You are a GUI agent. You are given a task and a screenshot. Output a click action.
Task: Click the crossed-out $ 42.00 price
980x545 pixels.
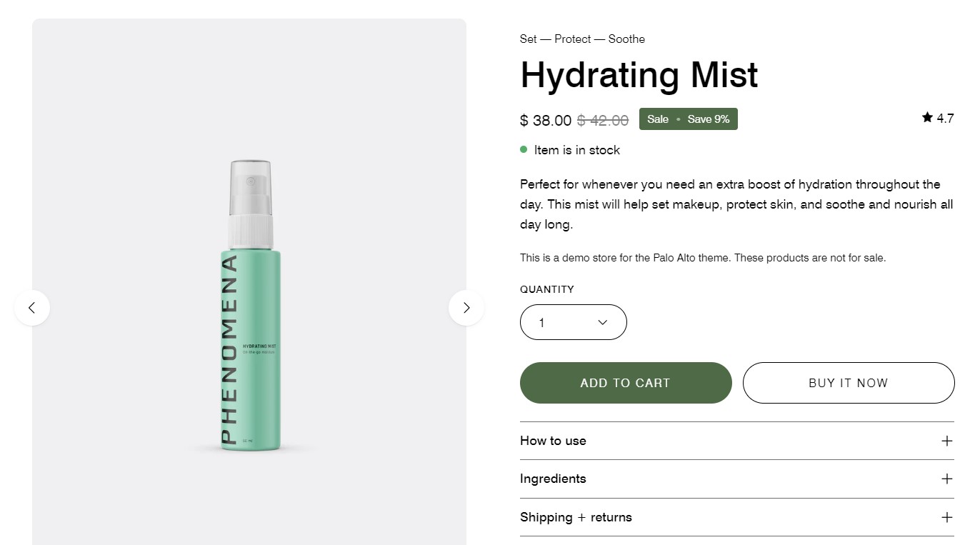(x=603, y=121)
